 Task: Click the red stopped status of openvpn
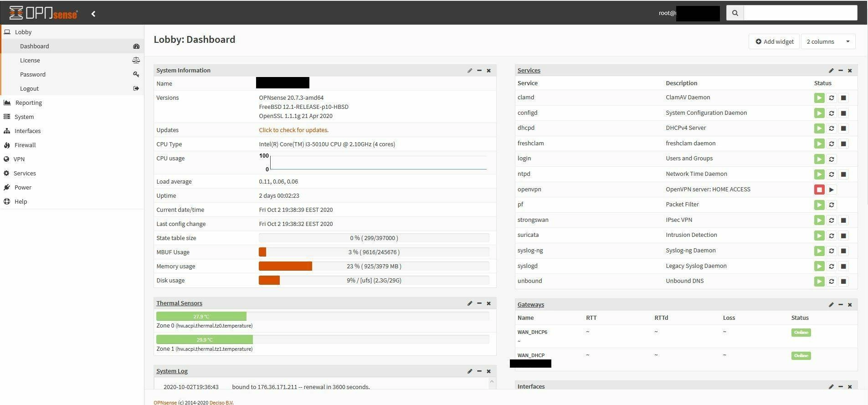[x=819, y=190]
